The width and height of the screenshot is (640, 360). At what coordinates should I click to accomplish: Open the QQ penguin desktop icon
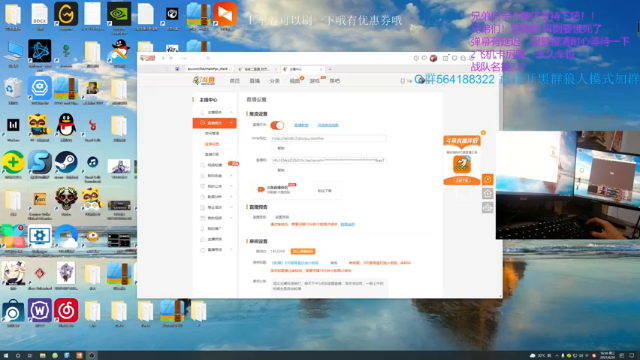[x=66, y=125]
